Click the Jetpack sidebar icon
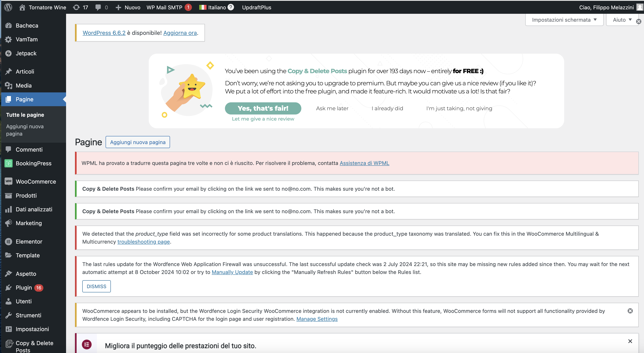This screenshot has height=353, width=644. [x=9, y=53]
